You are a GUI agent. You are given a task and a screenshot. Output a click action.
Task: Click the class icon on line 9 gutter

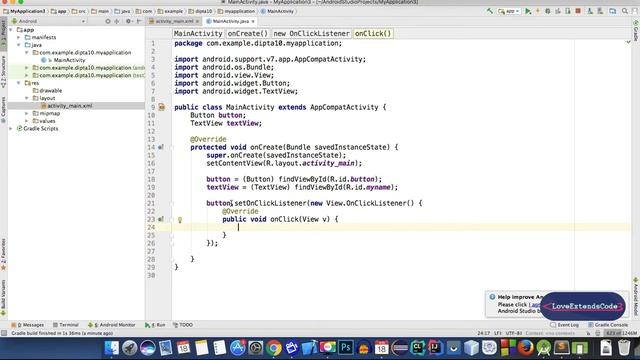[x=162, y=107]
